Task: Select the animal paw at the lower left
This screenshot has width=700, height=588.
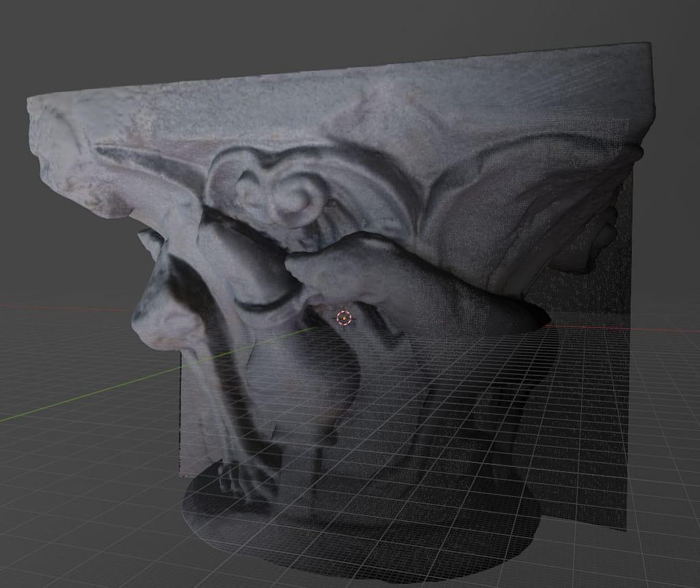Action: pos(243,479)
